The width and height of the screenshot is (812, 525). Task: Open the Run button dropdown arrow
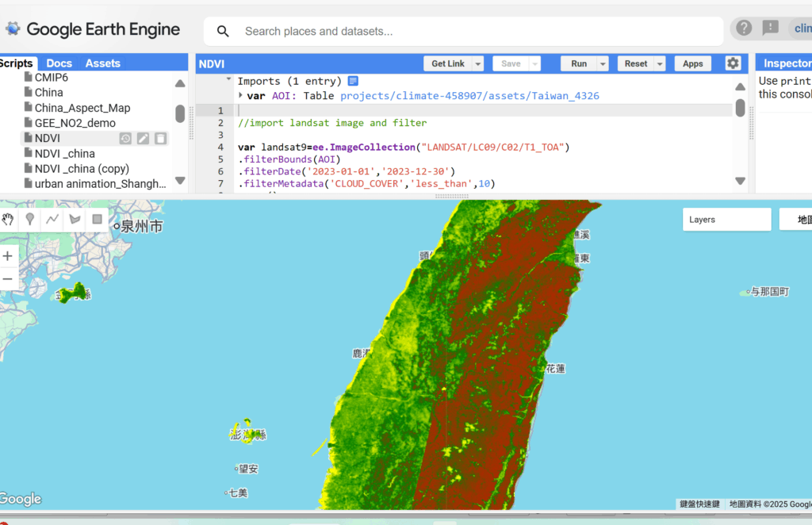point(603,64)
